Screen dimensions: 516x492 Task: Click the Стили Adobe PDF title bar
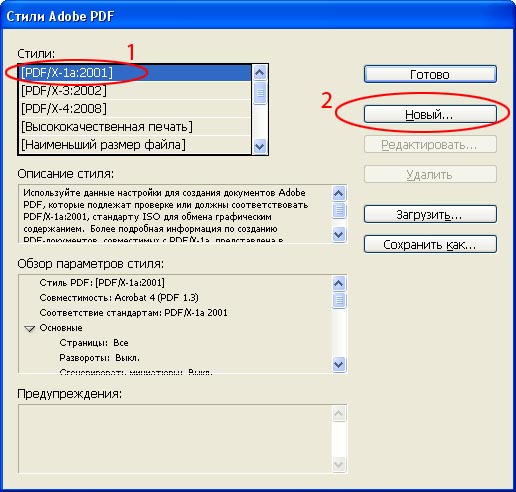click(x=258, y=16)
